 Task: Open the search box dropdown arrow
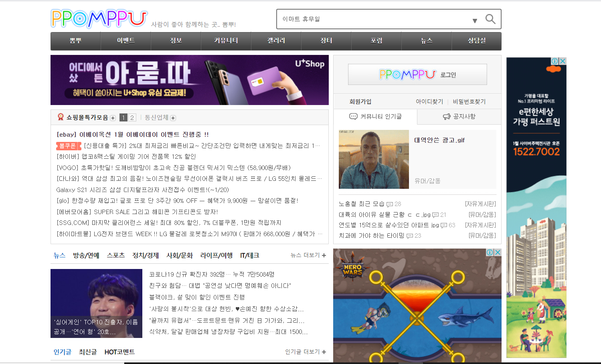475,20
